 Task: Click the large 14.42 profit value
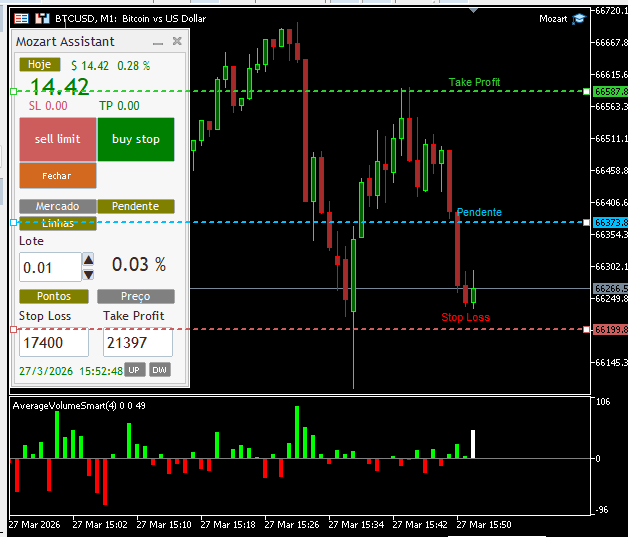59,86
